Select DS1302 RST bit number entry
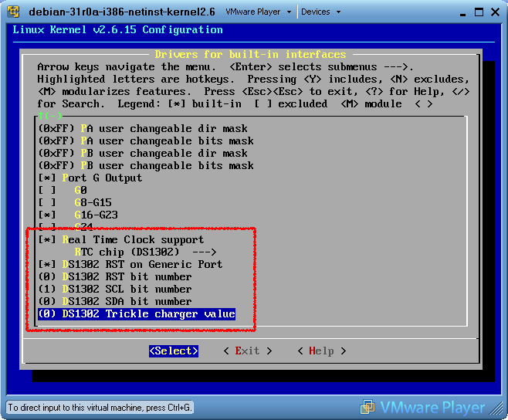Screen dimensions: 508x420 pos(115,276)
